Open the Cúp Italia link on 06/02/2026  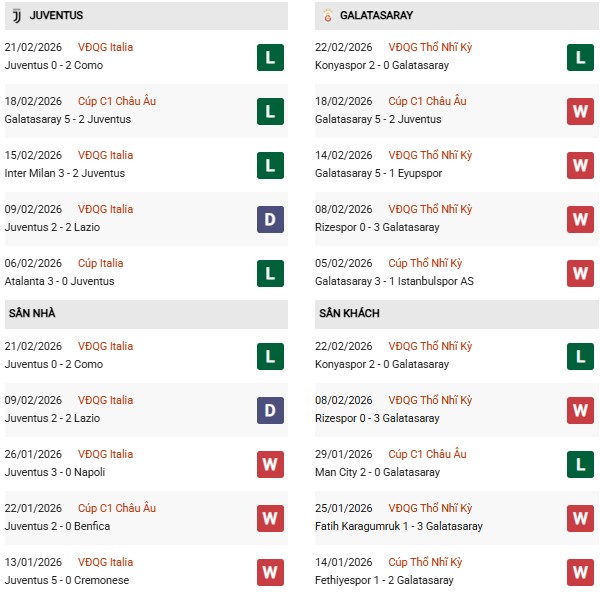coord(101,263)
